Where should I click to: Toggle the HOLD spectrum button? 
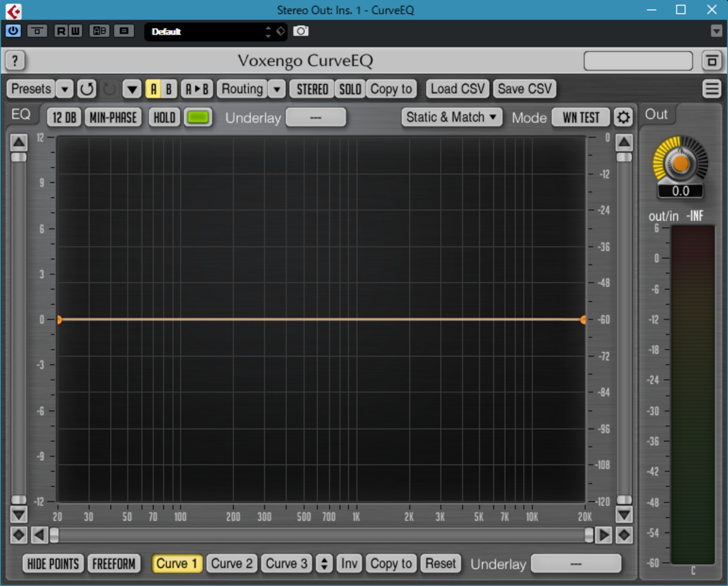point(164,118)
